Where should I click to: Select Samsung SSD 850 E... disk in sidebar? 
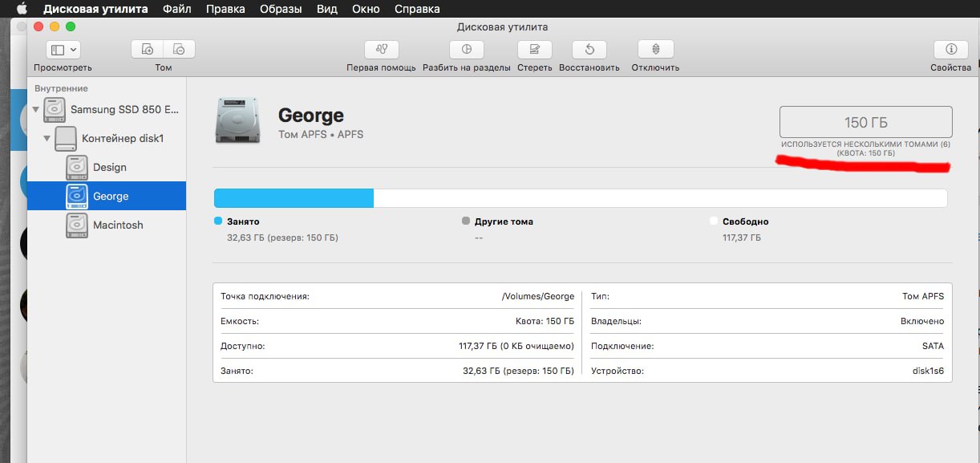coord(107,109)
